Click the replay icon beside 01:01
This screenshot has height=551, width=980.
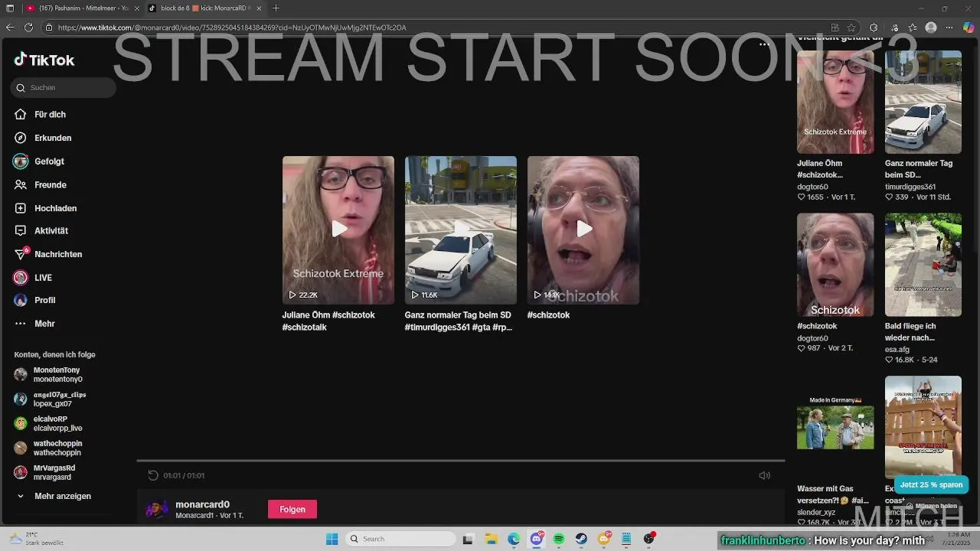(153, 475)
